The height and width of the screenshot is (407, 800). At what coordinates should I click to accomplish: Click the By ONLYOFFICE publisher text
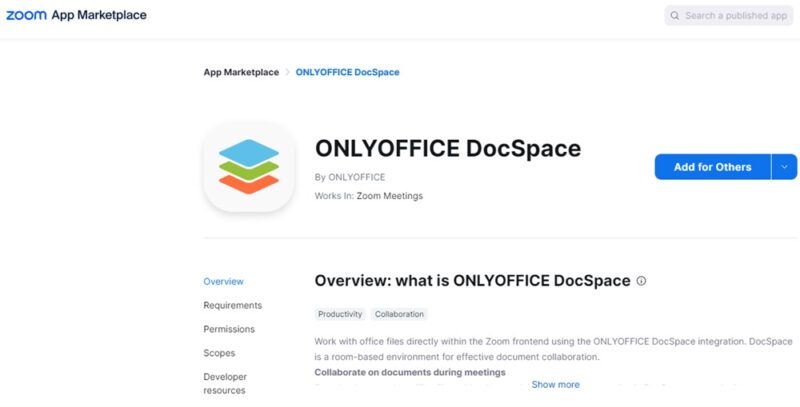(x=350, y=177)
